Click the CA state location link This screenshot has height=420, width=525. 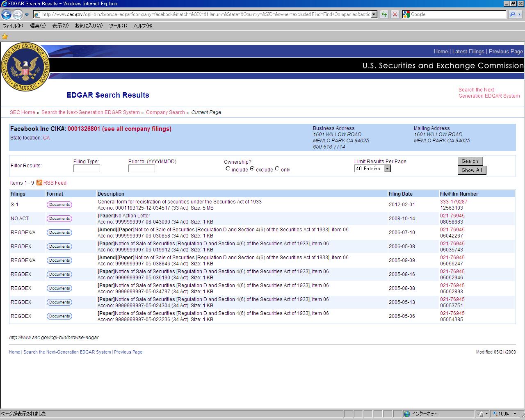(46, 138)
